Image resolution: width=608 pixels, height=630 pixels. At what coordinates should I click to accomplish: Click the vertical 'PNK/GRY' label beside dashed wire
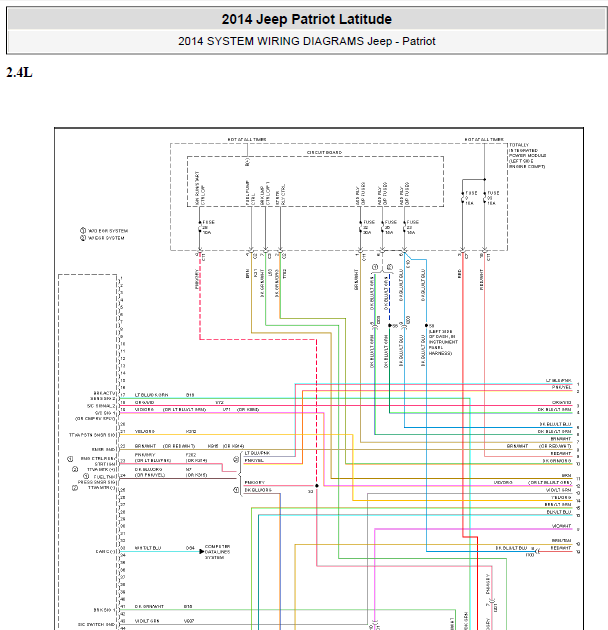(x=197, y=279)
